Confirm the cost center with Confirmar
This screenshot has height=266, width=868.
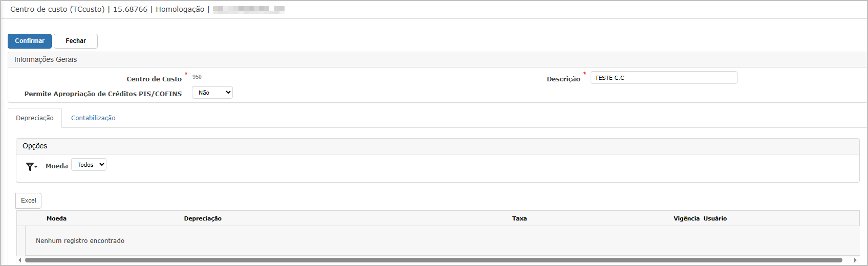30,41
